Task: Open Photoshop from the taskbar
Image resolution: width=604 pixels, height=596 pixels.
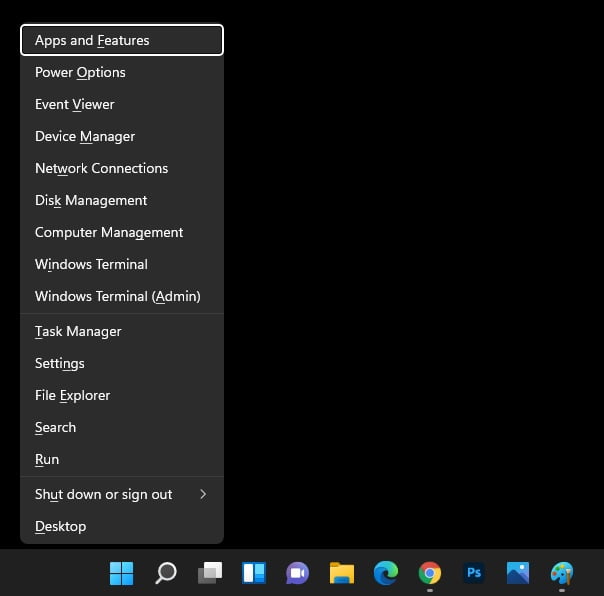Action: (x=474, y=573)
